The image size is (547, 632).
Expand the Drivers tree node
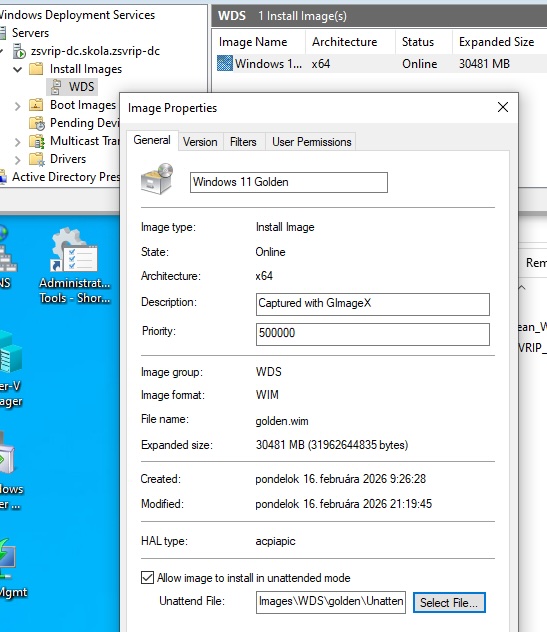tap(17, 160)
